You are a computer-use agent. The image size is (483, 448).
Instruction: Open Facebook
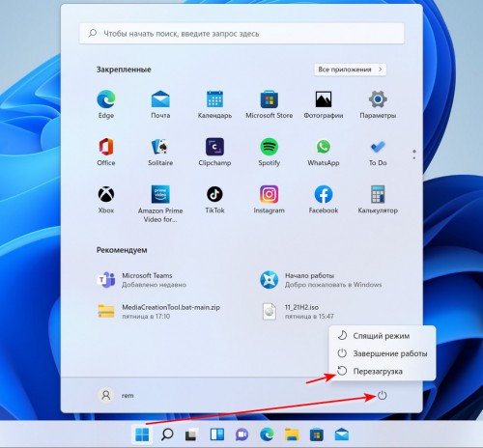coord(324,199)
